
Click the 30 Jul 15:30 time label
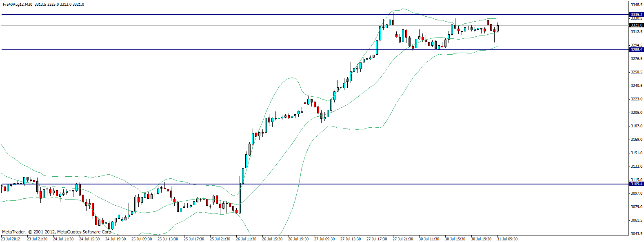coord(455,239)
